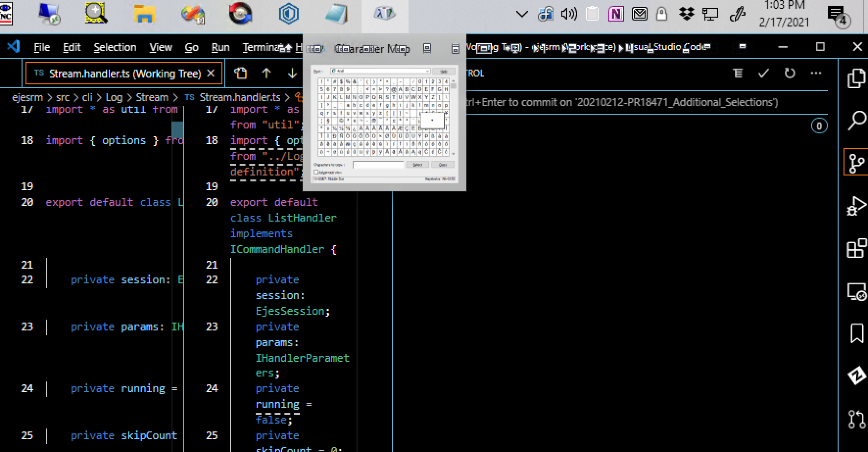Click the Stream breadcrumb folder
The image size is (868, 452).
(x=152, y=98)
